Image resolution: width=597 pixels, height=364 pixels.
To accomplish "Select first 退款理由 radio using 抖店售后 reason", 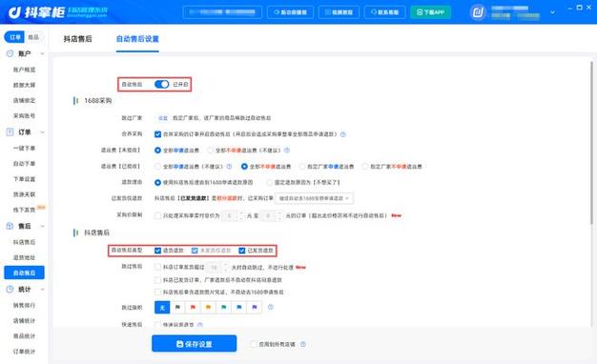I will point(157,183).
